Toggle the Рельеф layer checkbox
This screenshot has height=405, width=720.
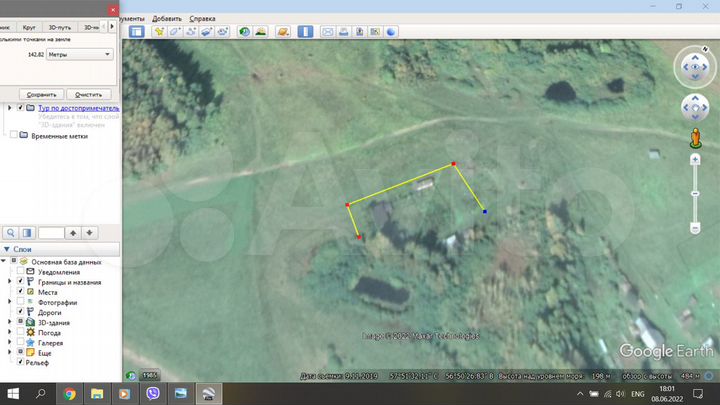tap(20, 362)
